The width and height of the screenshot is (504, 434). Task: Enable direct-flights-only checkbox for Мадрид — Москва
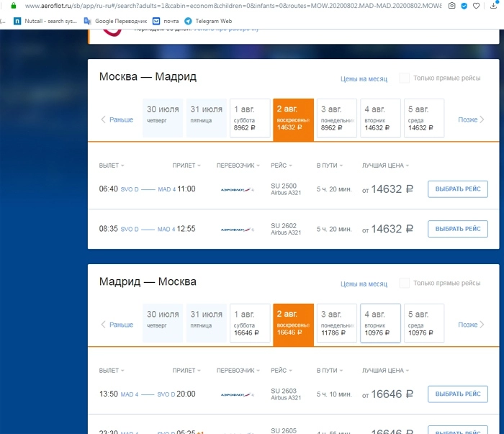(x=405, y=284)
